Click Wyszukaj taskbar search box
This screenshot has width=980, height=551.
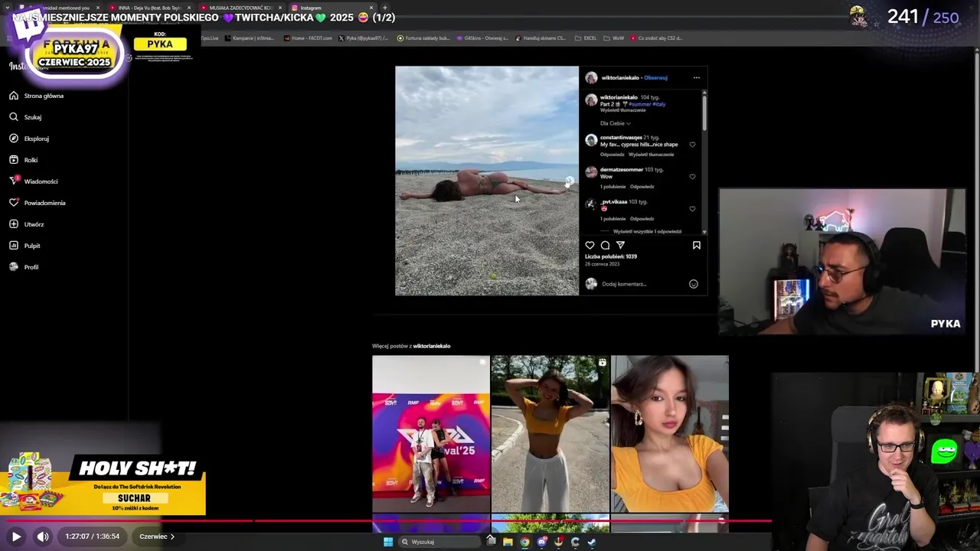click(440, 542)
